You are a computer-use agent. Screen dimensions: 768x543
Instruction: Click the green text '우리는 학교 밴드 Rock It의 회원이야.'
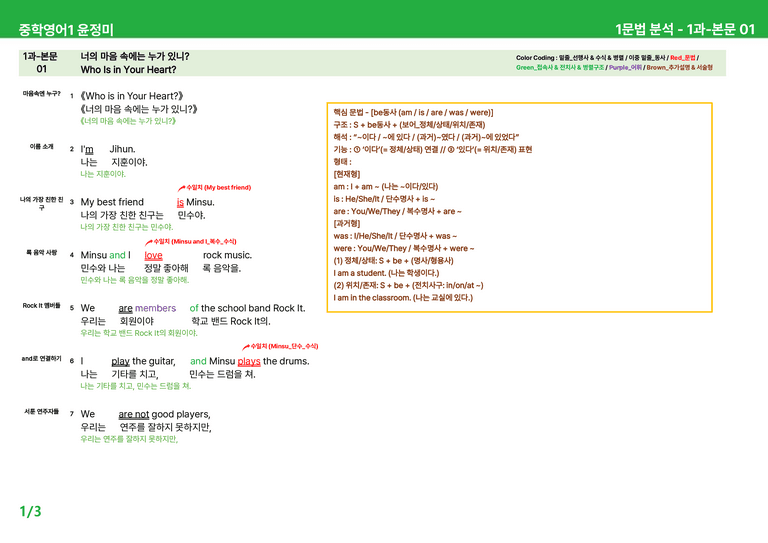[x=139, y=333]
